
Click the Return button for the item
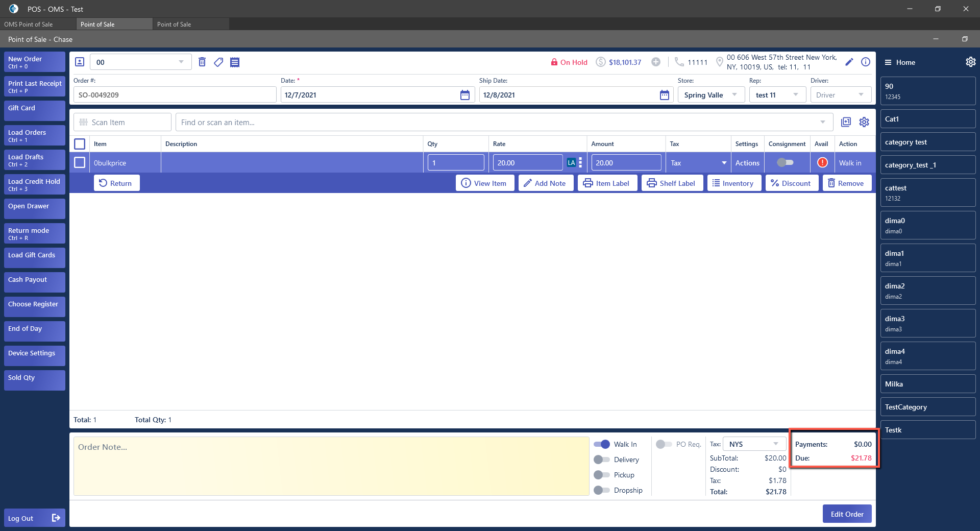point(116,183)
